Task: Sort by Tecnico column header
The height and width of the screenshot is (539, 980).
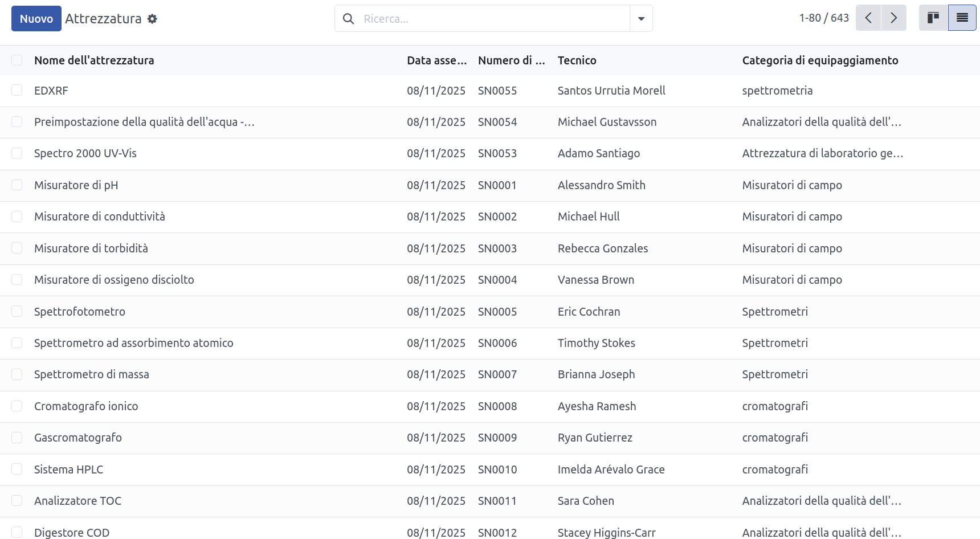Action: [x=577, y=60]
